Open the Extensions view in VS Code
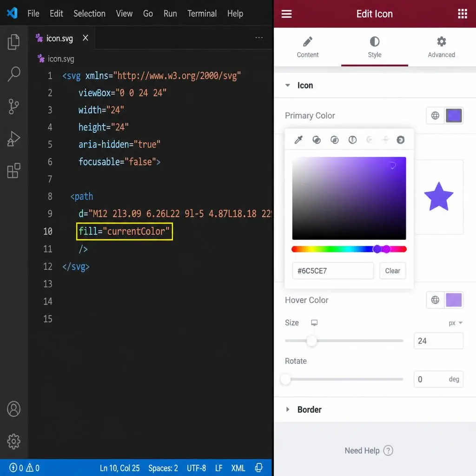This screenshot has width=476, height=476. click(13, 171)
